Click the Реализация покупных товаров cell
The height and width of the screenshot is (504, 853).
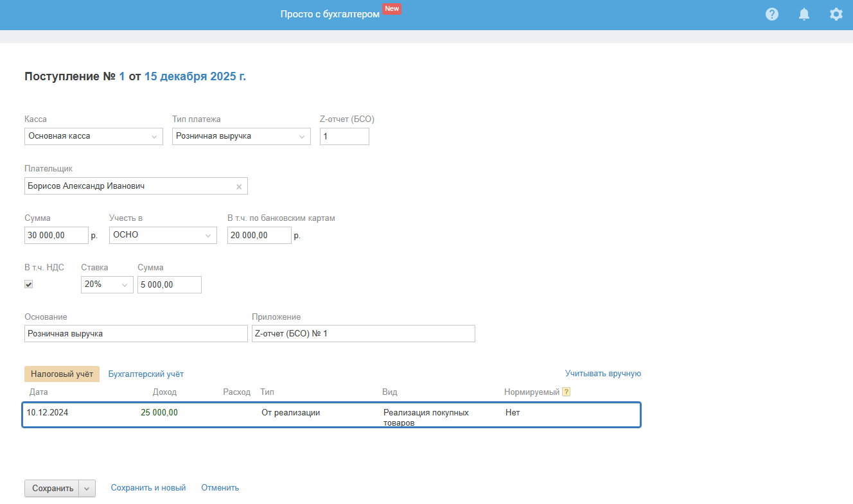pos(426,418)
